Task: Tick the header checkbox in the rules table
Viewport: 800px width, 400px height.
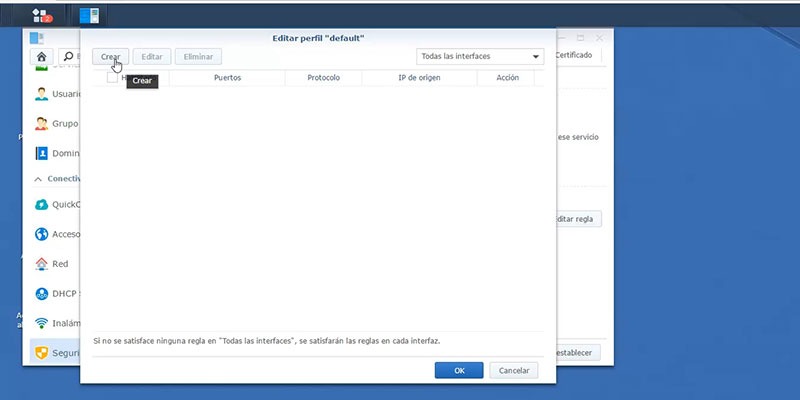Action: 112,78
